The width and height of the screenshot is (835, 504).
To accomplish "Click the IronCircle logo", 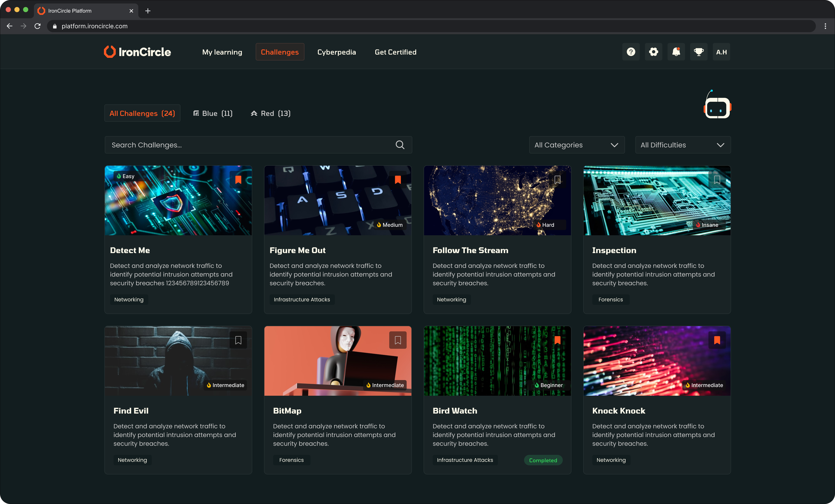I will coord(137,52).
